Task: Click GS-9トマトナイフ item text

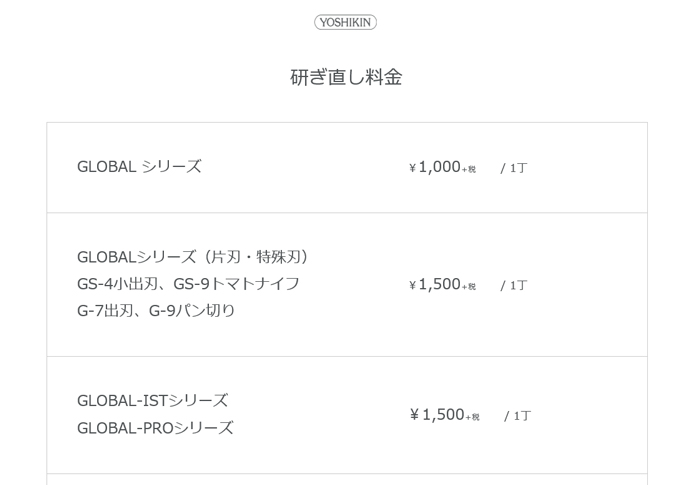Action: [x=236, y=284]
